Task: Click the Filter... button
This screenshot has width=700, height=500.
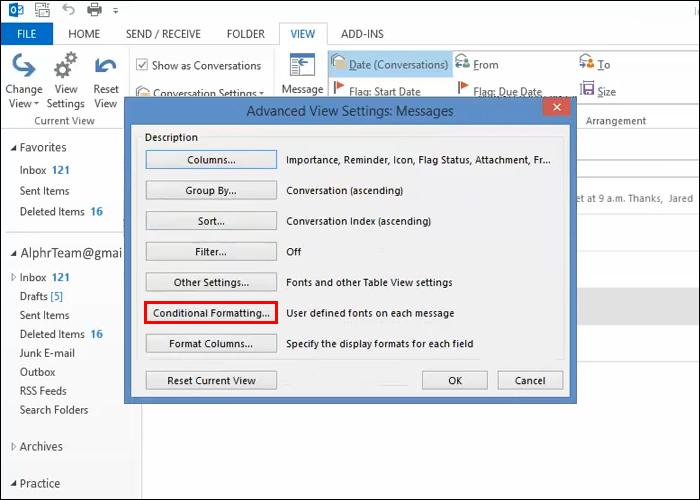Action: (x=211, y=252)
